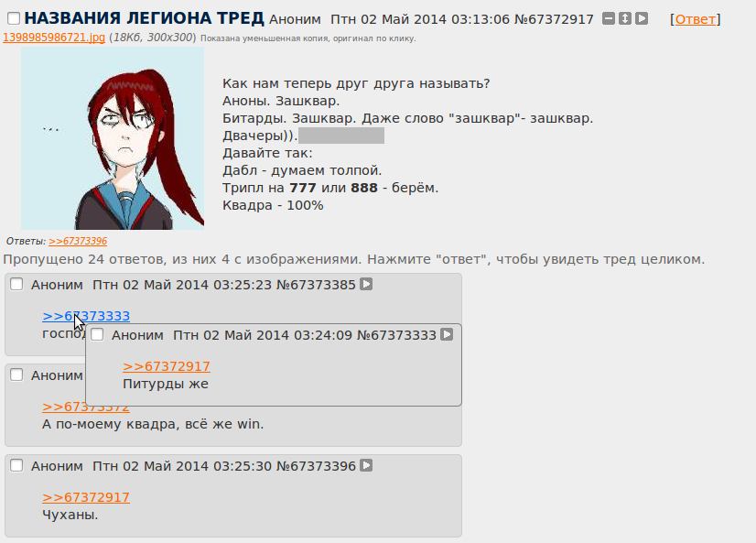The height and width of the screenshot is (543, 756).
Task: Click the play arrow icon next to №67372917
Action: point(642,19)
